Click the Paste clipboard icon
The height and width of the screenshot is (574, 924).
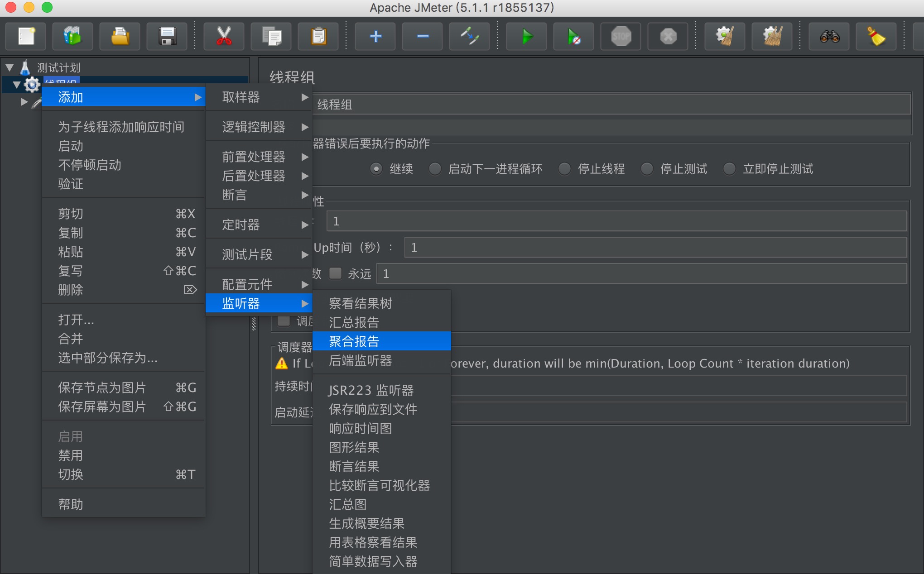click(x=318, y=36)
